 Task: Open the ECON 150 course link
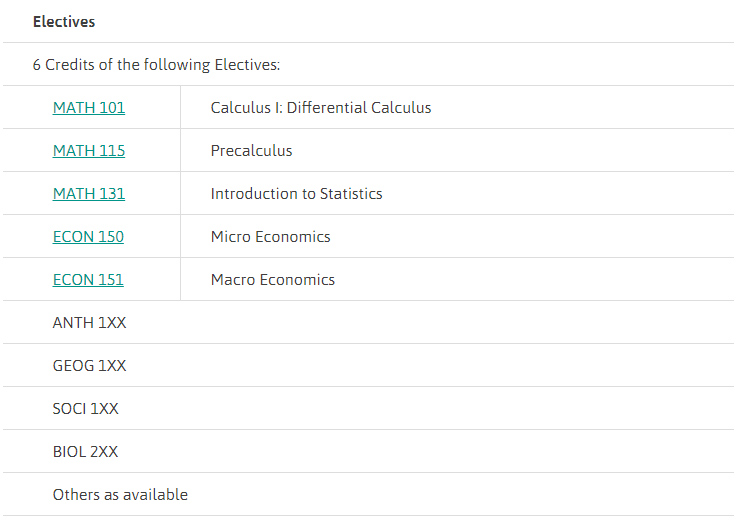click(x=88, y=237)
